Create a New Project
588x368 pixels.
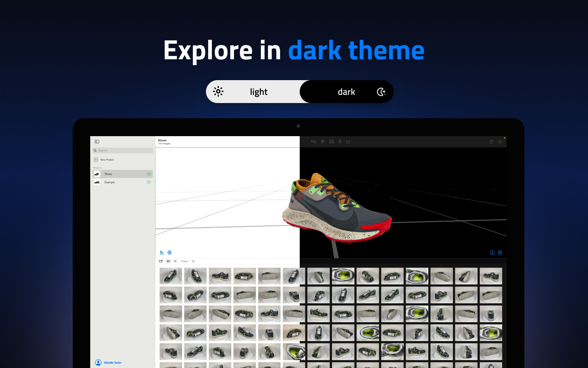pos(104,159)
